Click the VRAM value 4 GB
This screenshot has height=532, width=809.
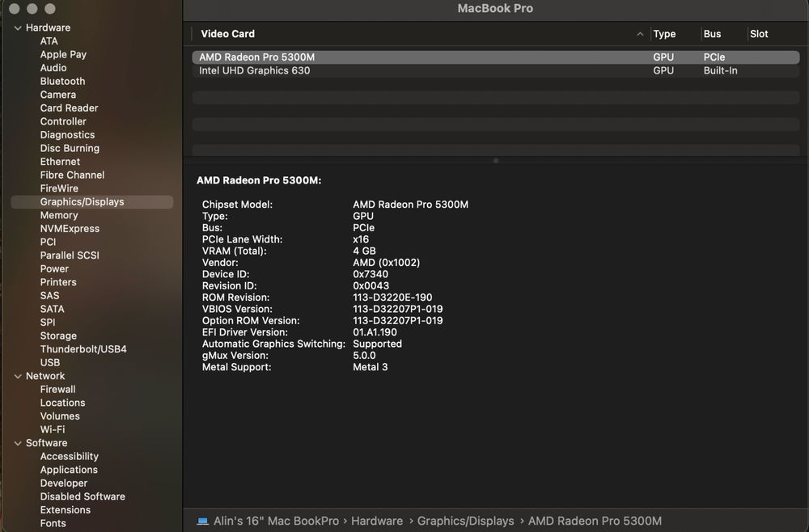tap(364, 251)
